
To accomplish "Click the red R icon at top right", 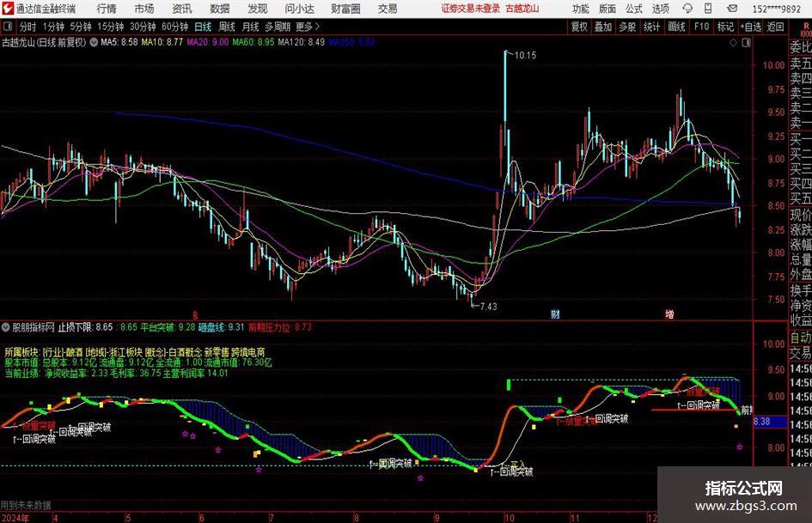I will [x=806, y=27].
